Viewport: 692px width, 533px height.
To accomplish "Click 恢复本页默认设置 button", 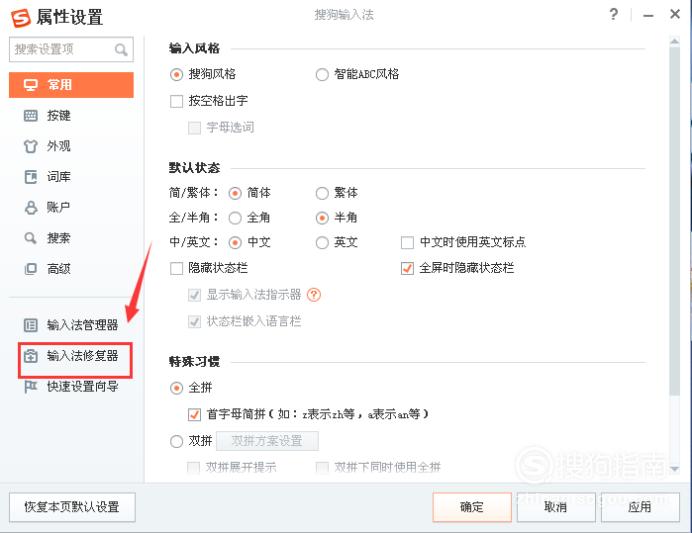I will pyautogui.click(x=72, y=507).
